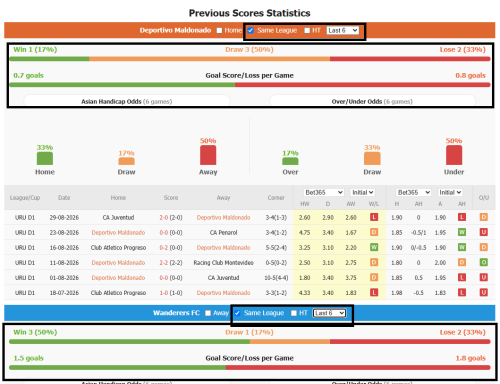The width and height of the screenshot is (500, 384).
Task: Click red U O/U badge in 01-08-2026 row
Action: coord(484,277)
